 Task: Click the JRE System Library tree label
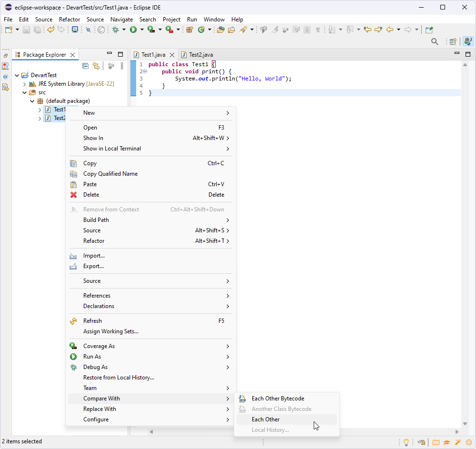coord(76,84)
